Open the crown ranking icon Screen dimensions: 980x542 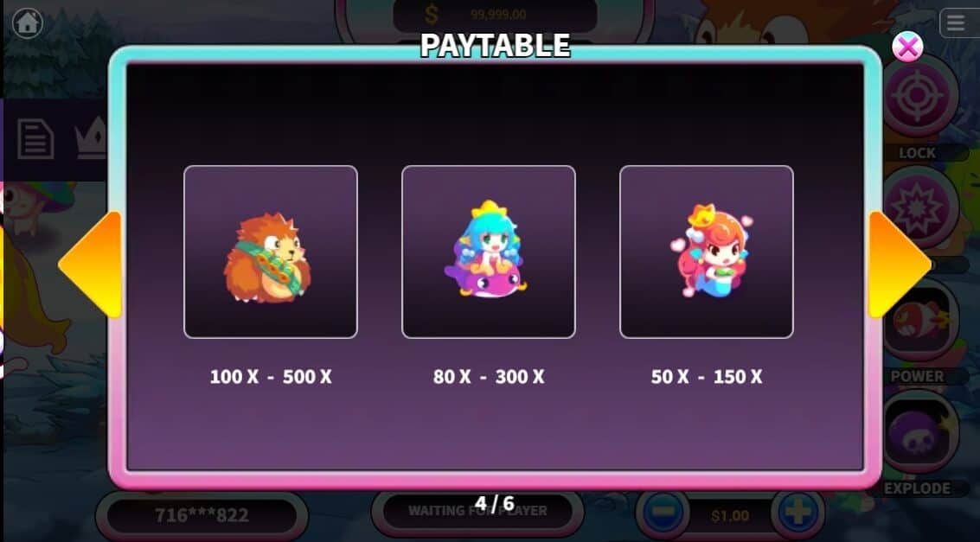91,139
